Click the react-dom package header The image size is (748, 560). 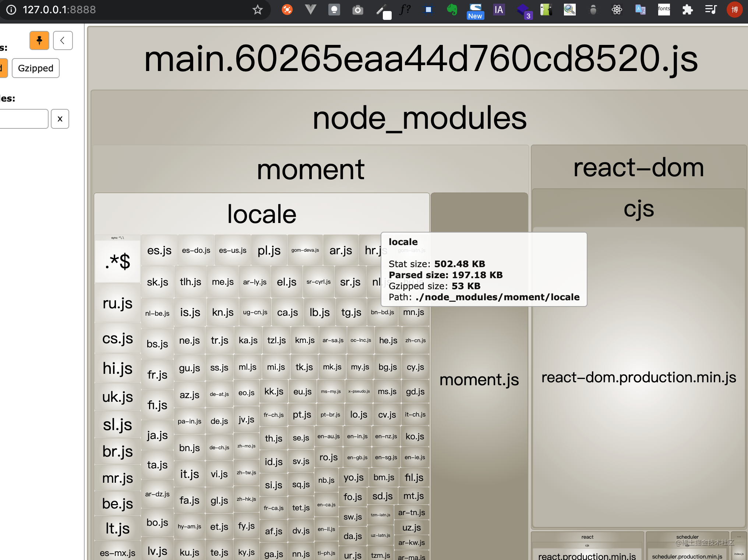(x=639, y=167)
